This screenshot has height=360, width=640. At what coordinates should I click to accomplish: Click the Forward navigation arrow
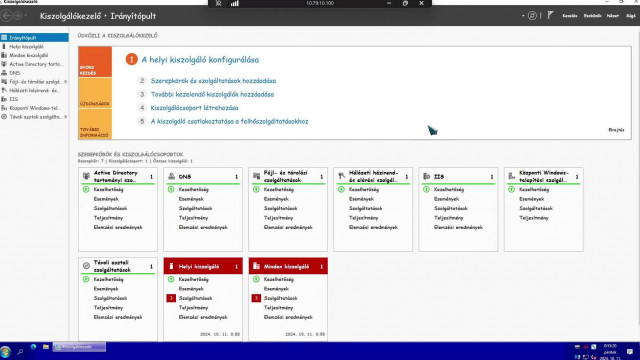18,16
